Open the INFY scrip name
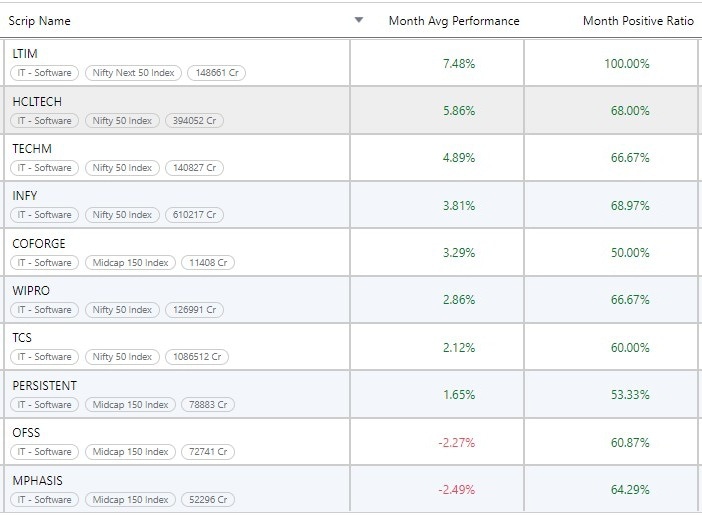Screen dimensions: 702x515 click(25, 196)
